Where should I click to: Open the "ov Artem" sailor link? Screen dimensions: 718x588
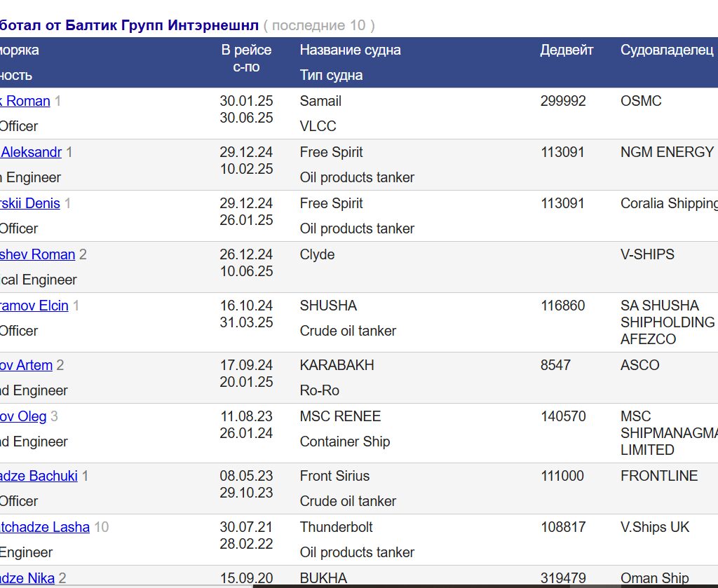pyautogui.click(x=26, y=365)
